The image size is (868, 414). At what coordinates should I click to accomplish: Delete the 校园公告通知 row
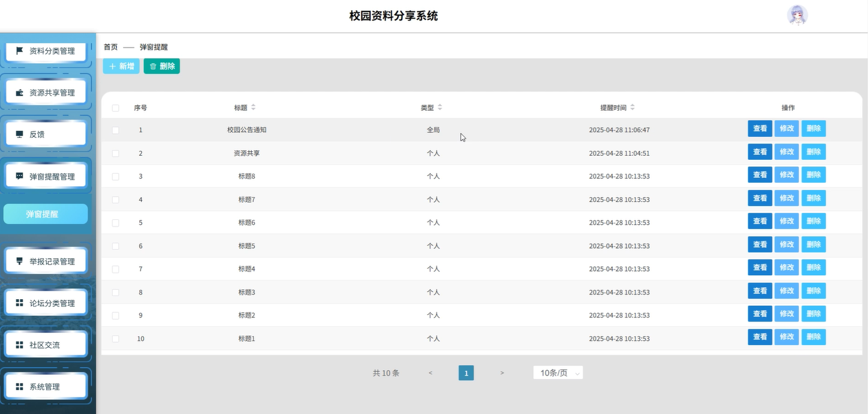pos(813,129)
